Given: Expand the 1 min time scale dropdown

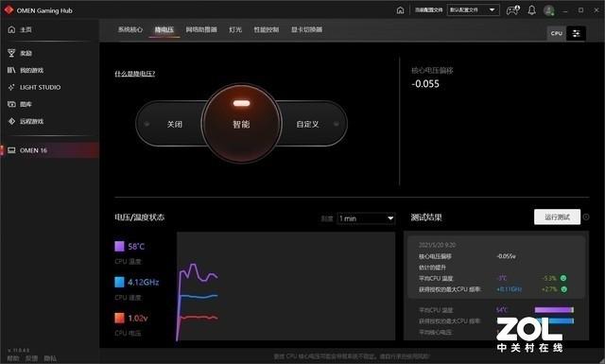Looking at the screenshot, I should (x=366, y=218).
